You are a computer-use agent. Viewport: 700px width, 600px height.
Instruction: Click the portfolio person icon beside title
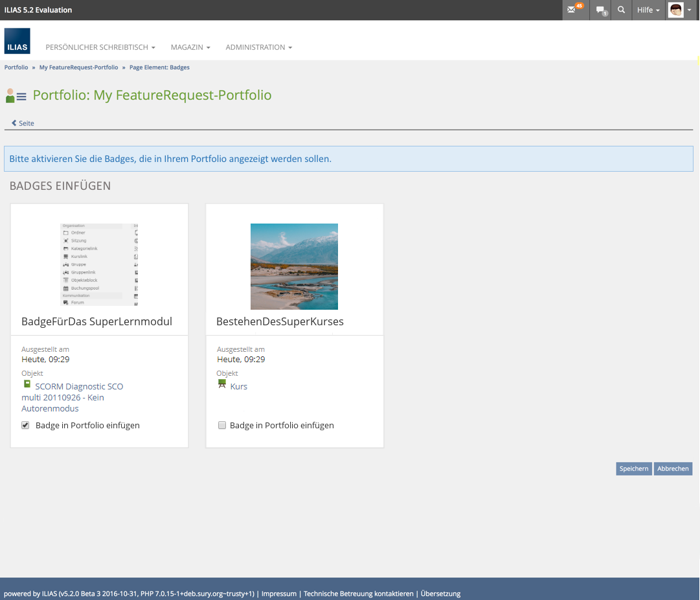click(x=16, y=96)
